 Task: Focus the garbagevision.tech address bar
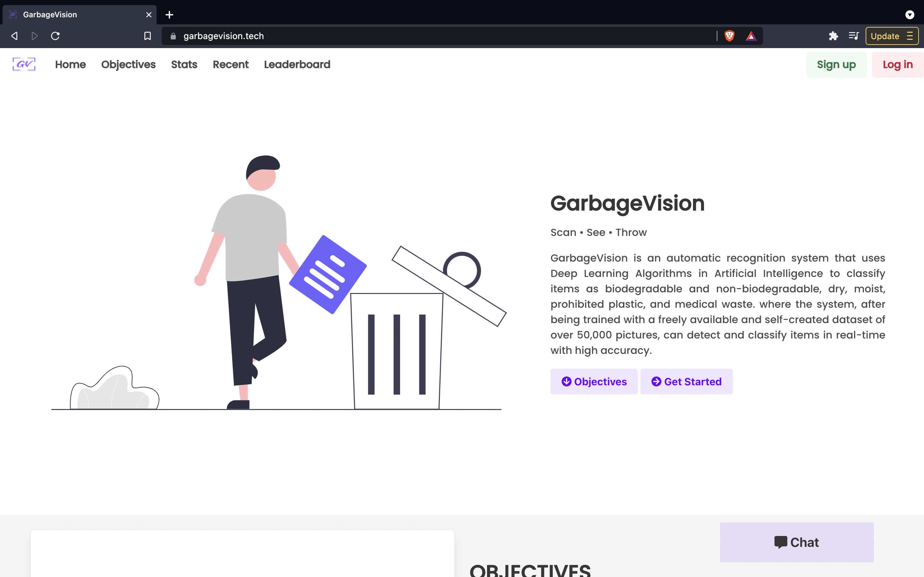420,36
